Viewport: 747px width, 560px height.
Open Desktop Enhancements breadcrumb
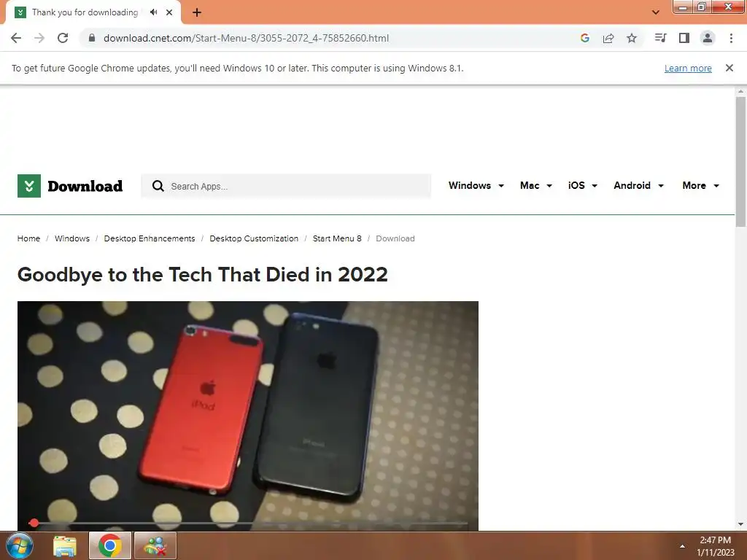[x=150, y=238]
